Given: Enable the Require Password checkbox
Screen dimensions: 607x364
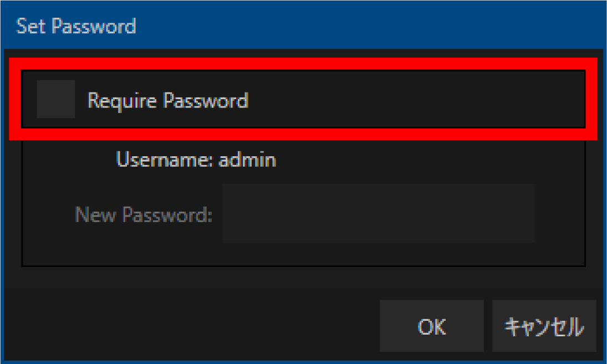Looking at the screenshot, I should pos(55,99).
